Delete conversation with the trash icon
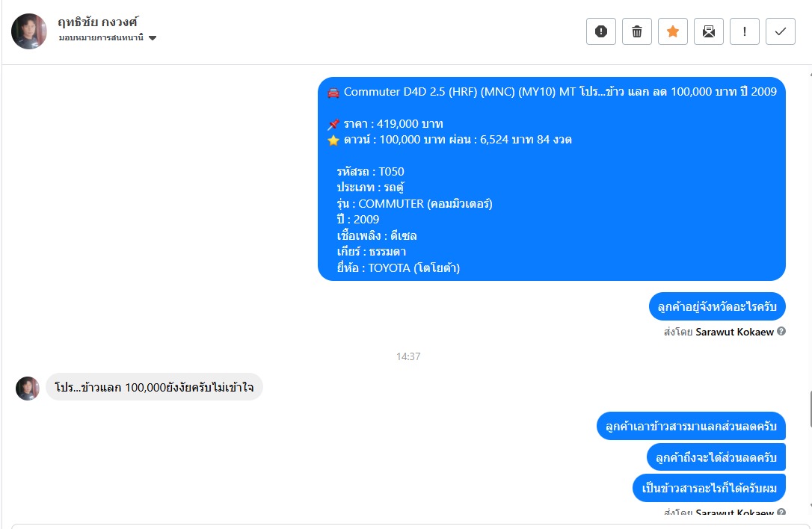Screen dimensions: 812x529 click(x=636, y=31)
